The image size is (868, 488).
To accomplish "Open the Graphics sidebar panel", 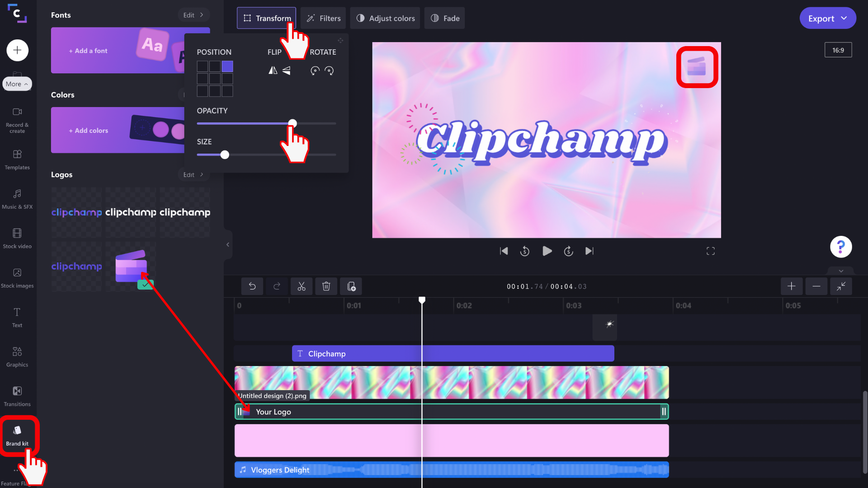I will (17, 357).
